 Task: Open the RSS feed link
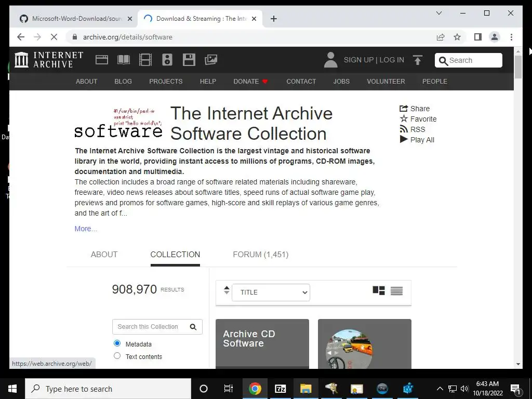pos(412,129)
